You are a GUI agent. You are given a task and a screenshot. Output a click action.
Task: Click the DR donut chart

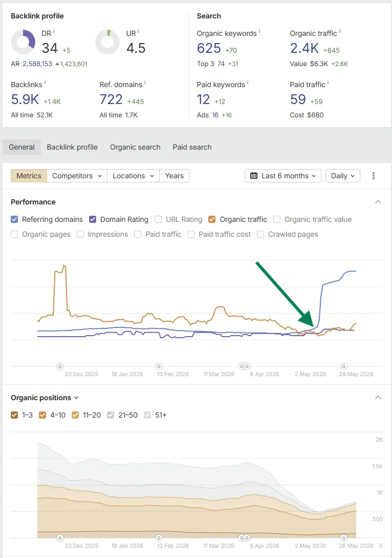tap(23, 42)
